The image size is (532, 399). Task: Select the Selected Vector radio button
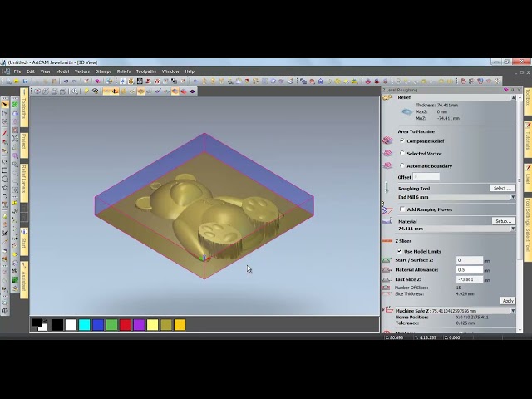[x=402, y=153]
